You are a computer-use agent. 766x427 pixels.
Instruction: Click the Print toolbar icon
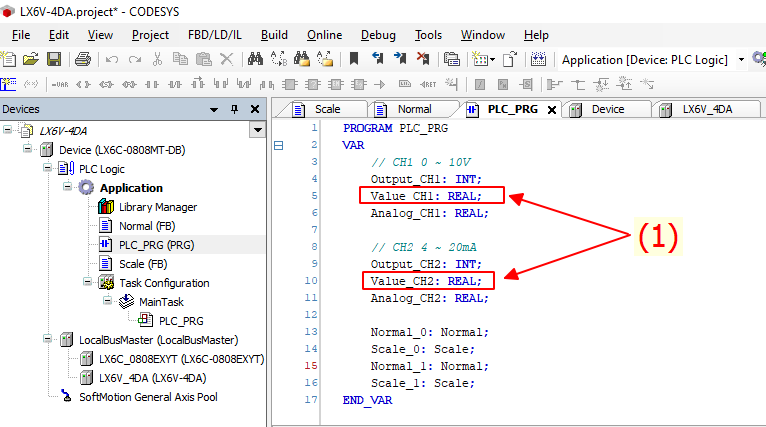[81, 60]
